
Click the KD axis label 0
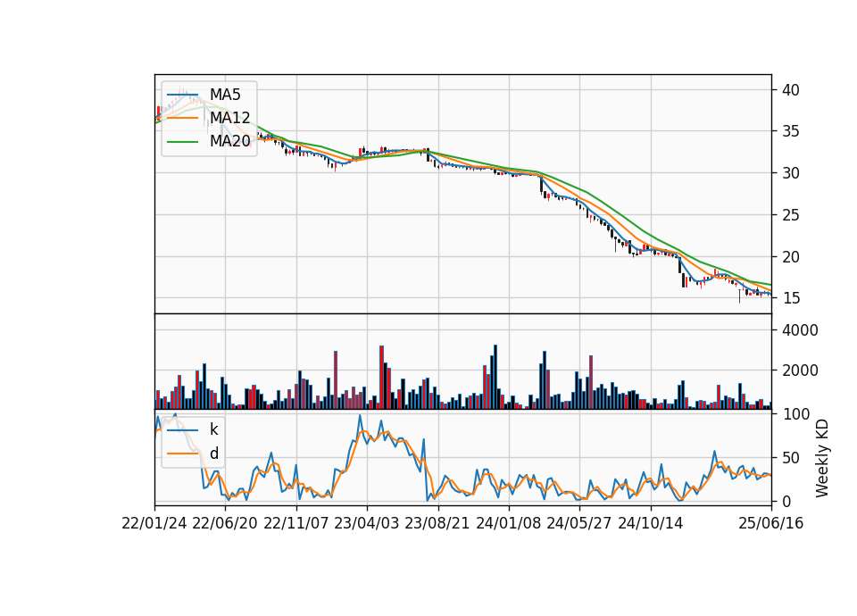coord(786,501)
